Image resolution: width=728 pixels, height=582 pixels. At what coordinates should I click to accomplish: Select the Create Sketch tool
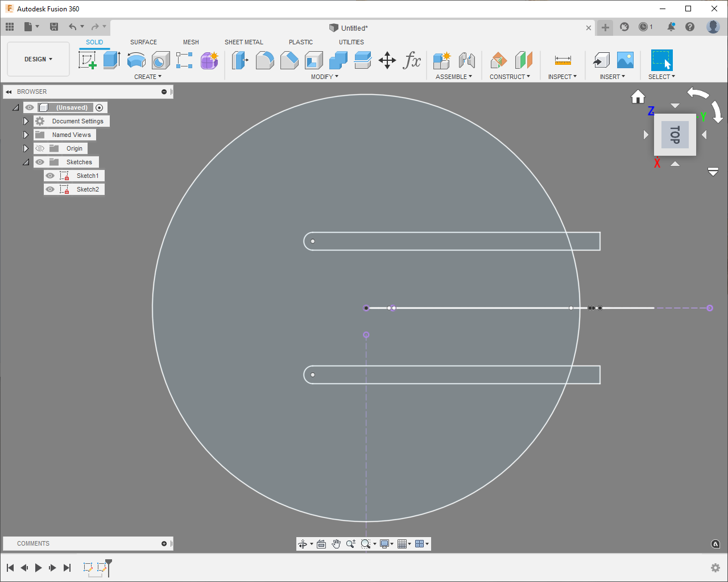point(88,60)
